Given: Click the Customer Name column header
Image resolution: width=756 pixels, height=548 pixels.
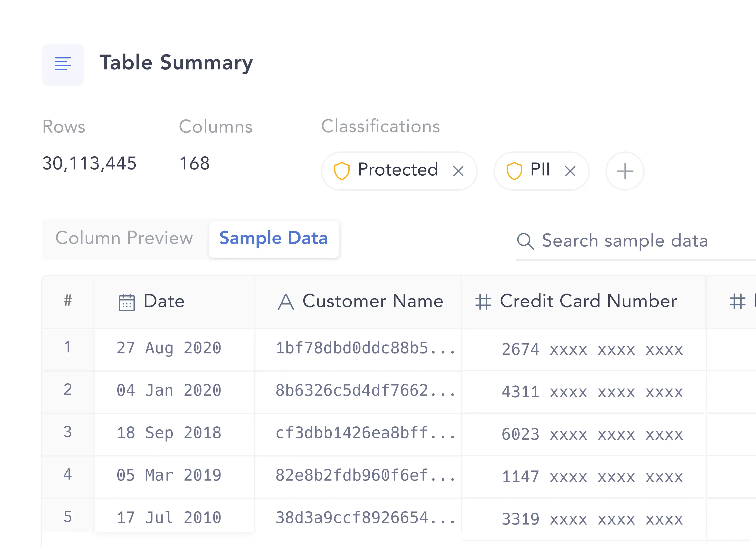Looking at the screenshot, I should [358, 302].
